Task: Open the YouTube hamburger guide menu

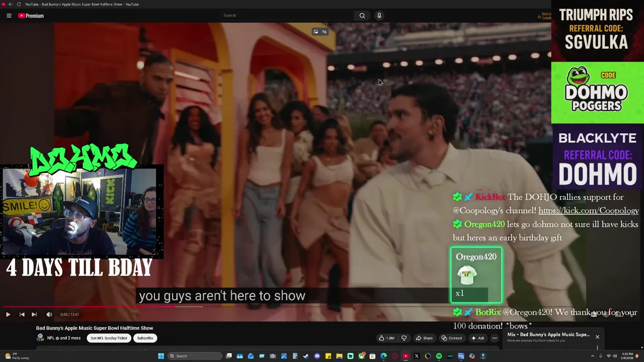Action: 9,16
